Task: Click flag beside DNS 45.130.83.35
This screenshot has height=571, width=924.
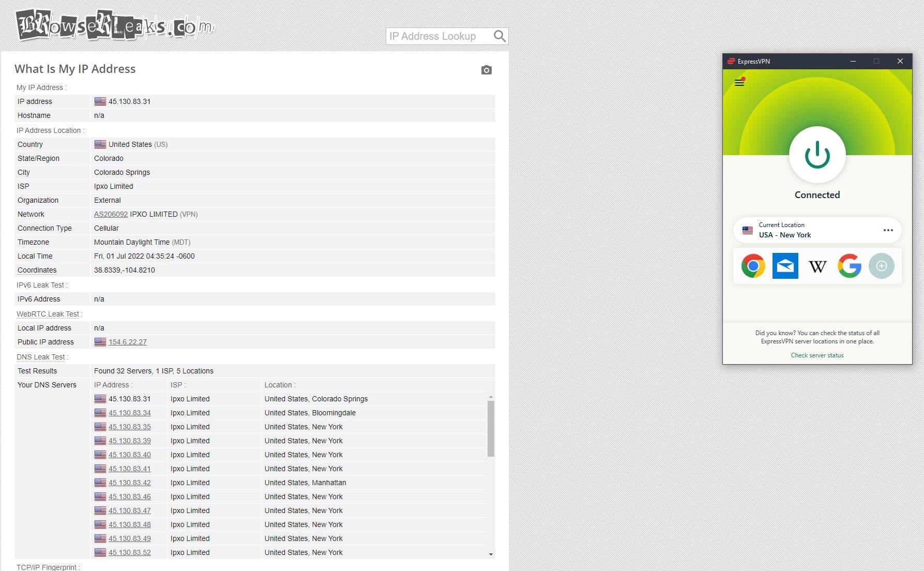Action: tap(100, 427)
